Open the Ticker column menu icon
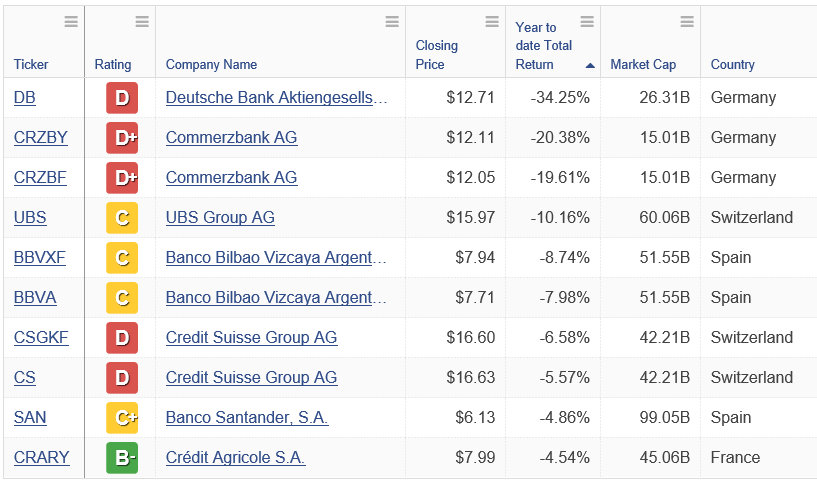Viewport: 817px width, 481px height. click(71, 22)
